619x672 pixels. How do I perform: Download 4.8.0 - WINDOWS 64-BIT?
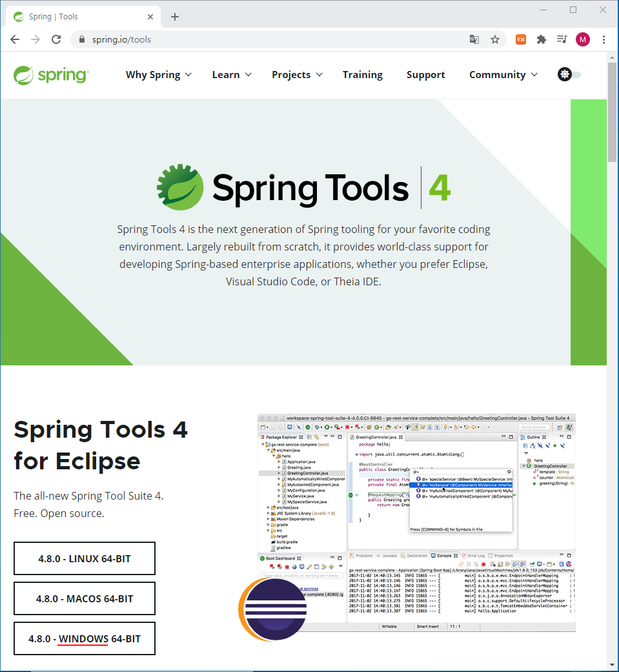tap(85, 638)
